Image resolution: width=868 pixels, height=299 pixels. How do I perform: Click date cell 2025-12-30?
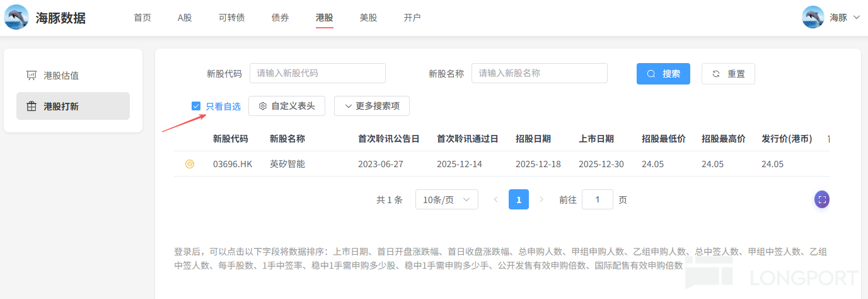[601, 164]
